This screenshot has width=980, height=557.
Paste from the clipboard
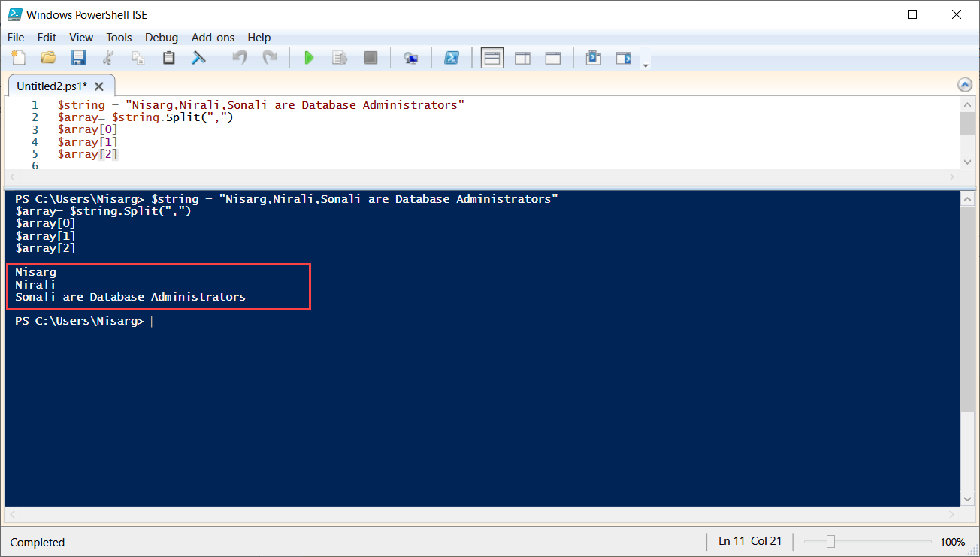pos(168,57)
